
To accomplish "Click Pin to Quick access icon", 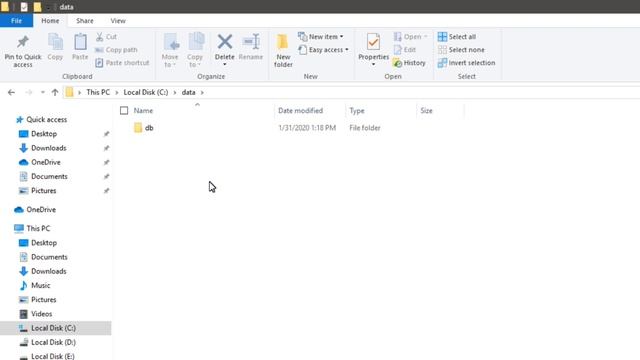I will coord(23,42).
